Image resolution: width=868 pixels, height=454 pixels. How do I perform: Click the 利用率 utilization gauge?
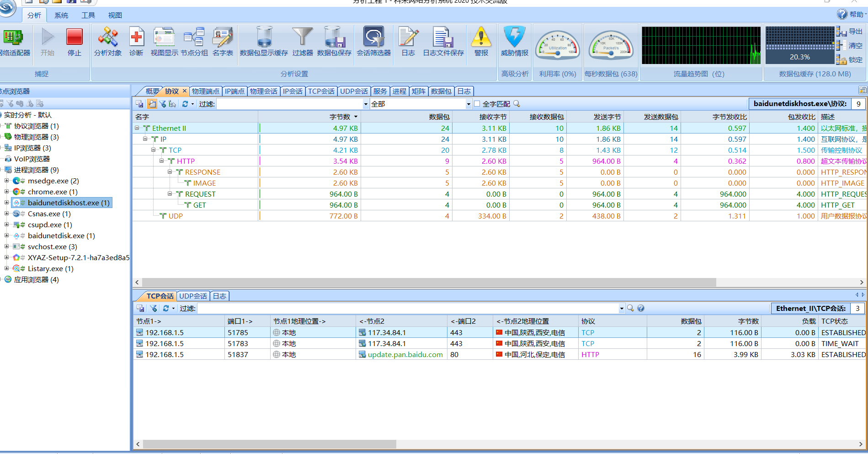[x=558, y=46]
